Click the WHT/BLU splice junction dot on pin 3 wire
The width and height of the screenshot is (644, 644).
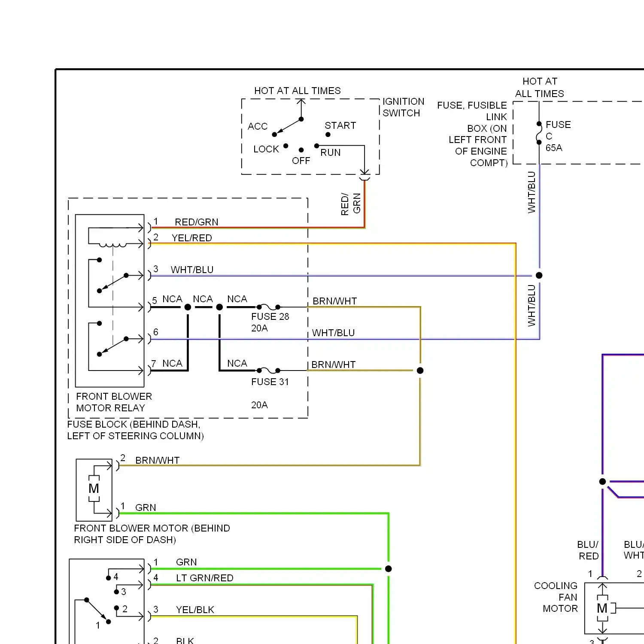(x=539, y=275)
